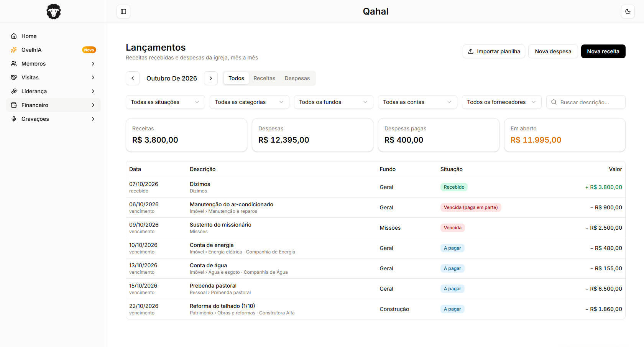The image size is (644, 347).
Task: Open the Home menu item
Action: [53, 36]
